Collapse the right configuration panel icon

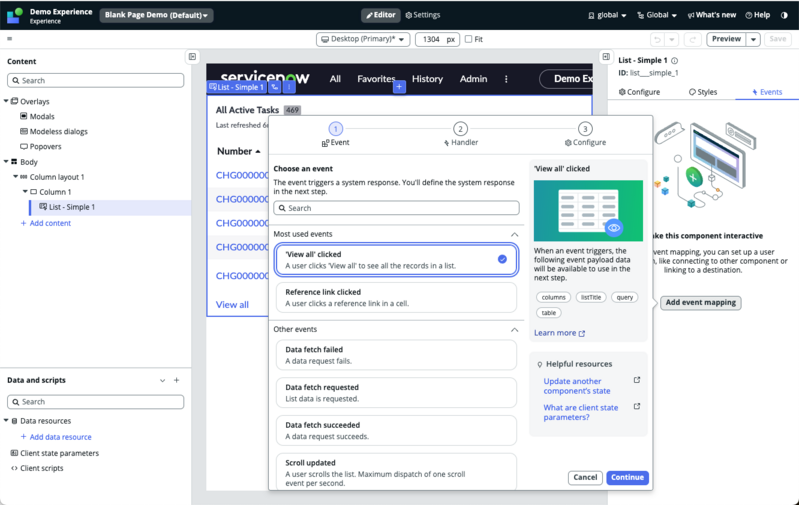606,57
